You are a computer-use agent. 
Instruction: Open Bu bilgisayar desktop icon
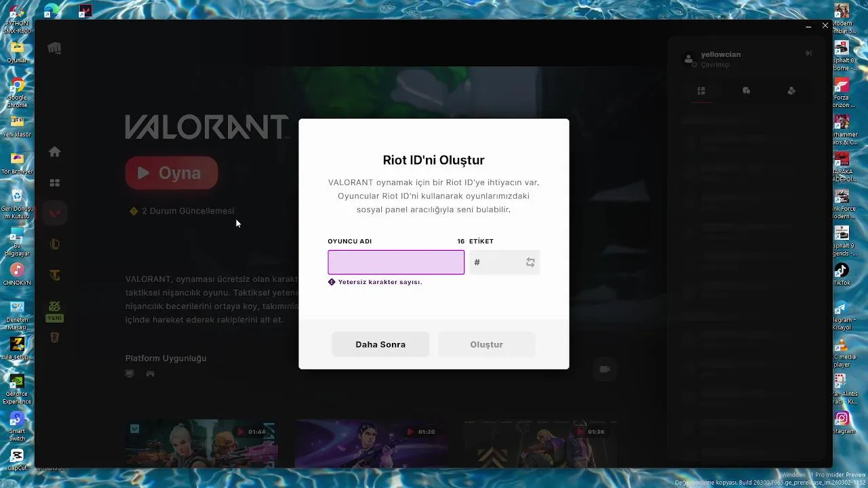pos(17,242)
